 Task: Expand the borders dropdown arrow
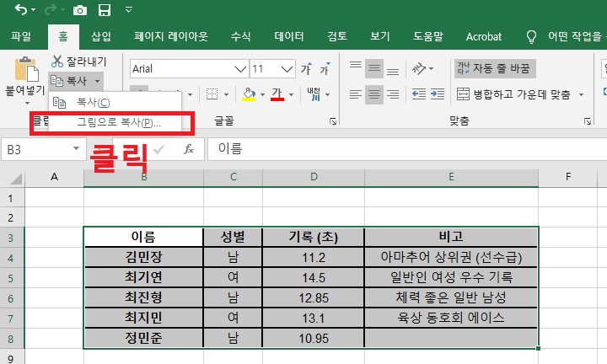pos(227,94)
